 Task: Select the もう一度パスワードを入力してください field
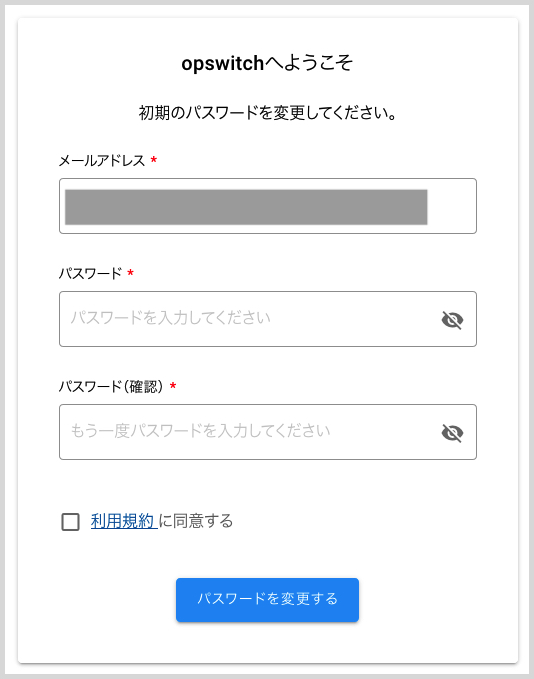[249, 432]
